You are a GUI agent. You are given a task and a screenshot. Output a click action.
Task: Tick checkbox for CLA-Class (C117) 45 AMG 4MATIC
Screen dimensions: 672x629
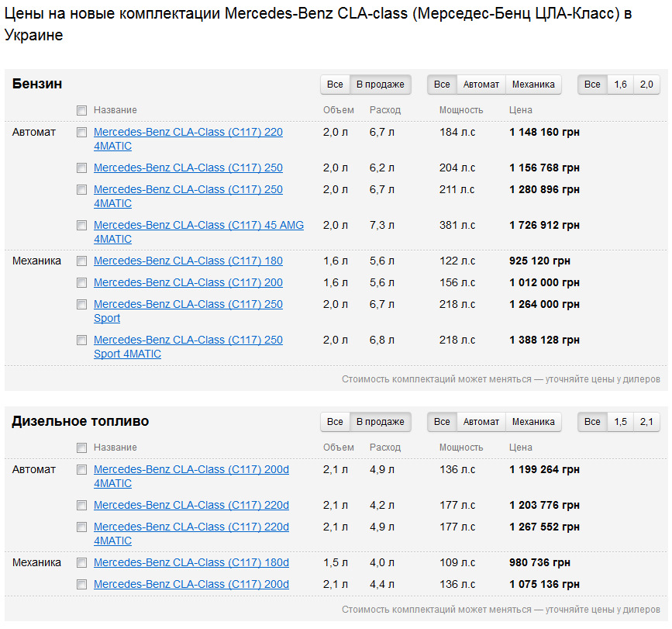point(81,225)
